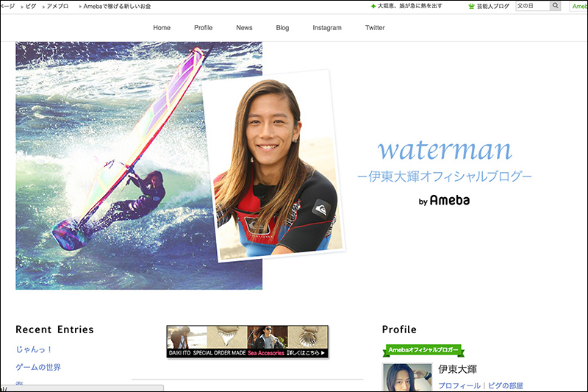Click the search magnifier button
The image size is (588, 392).
click(x=556, y=6)
